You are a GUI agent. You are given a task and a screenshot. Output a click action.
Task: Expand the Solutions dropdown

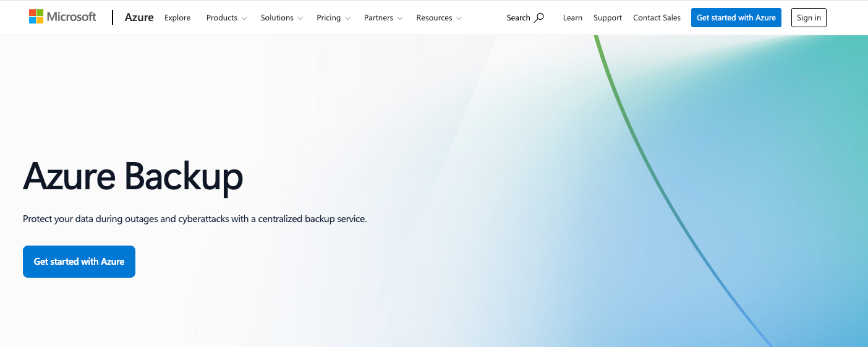click(281, 17)
